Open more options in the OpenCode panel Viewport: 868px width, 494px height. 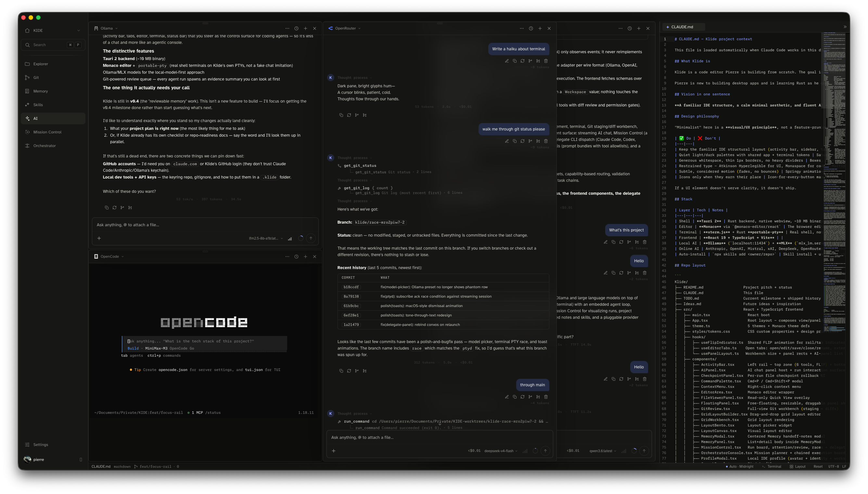coord(287,256)
